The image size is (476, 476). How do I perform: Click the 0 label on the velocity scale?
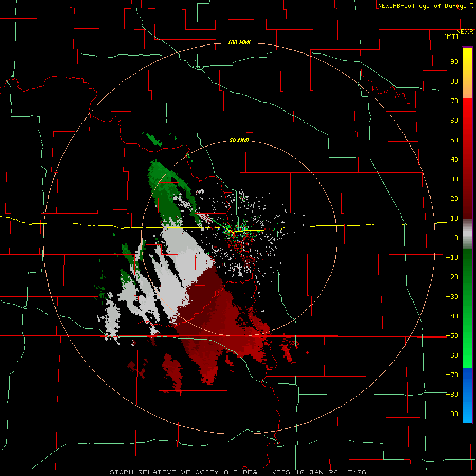pos(456,238)
